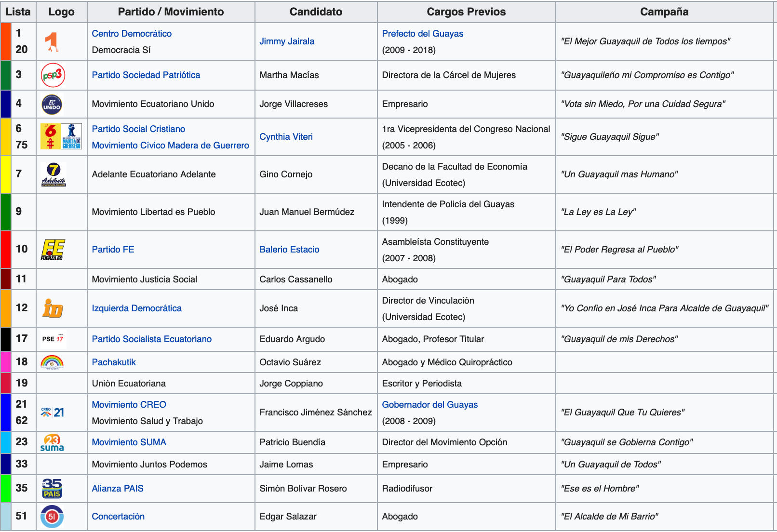
Task: Open the Partido Socialista Ecuatoriano link
Action: pos(152,339)
